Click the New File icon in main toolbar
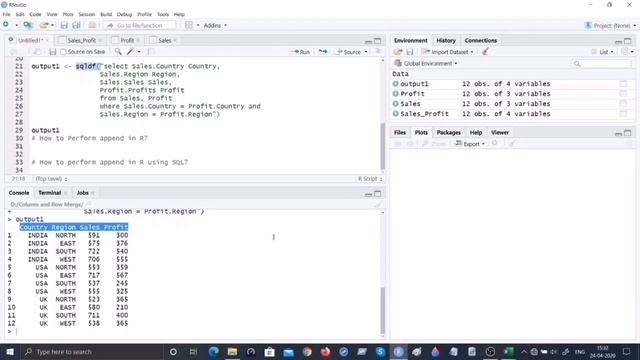Viewport: 640px width, 360px height. [6, 25]
